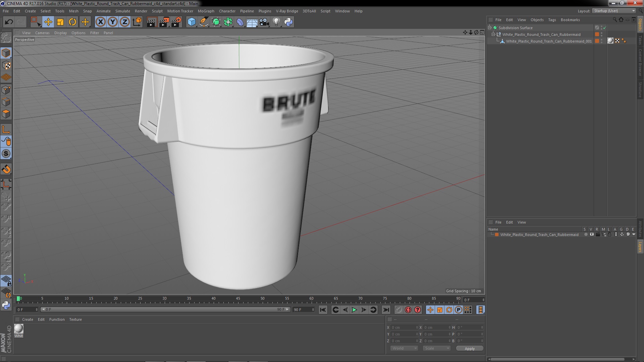Viewport: 644px width, 362px height.
Task: Open the Mesh menu
Action: pos(73,11)
